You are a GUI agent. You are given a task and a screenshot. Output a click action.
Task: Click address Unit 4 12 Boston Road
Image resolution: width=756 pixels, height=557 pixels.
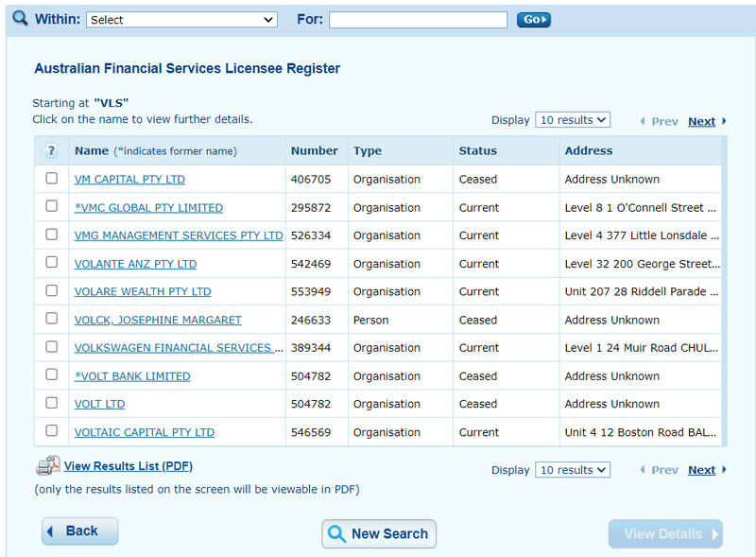coord(641,432)
